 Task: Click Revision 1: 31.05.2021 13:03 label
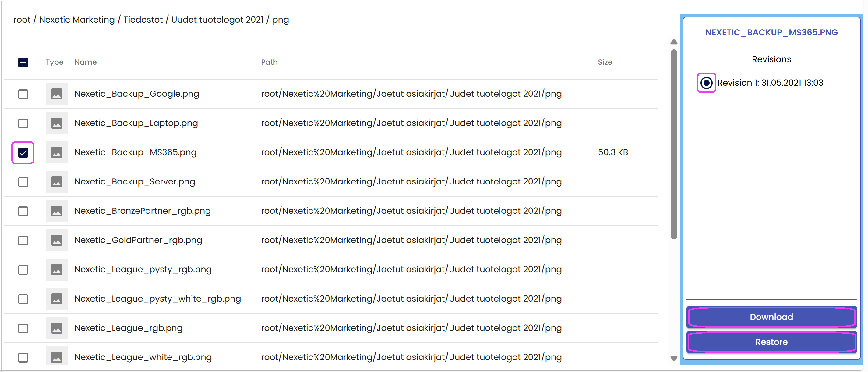(770, 83)
